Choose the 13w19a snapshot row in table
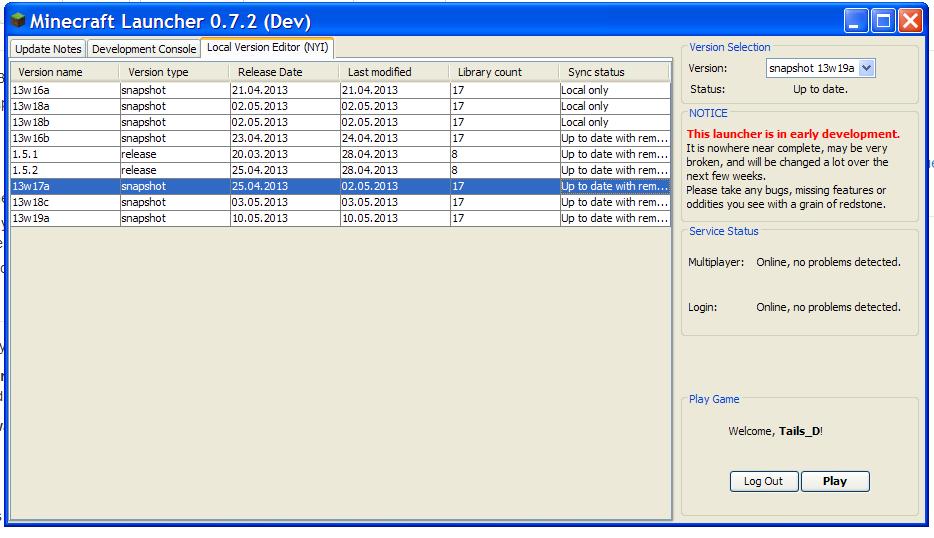The height and width of the screenshot is (538, 934). tap(65, 218)
